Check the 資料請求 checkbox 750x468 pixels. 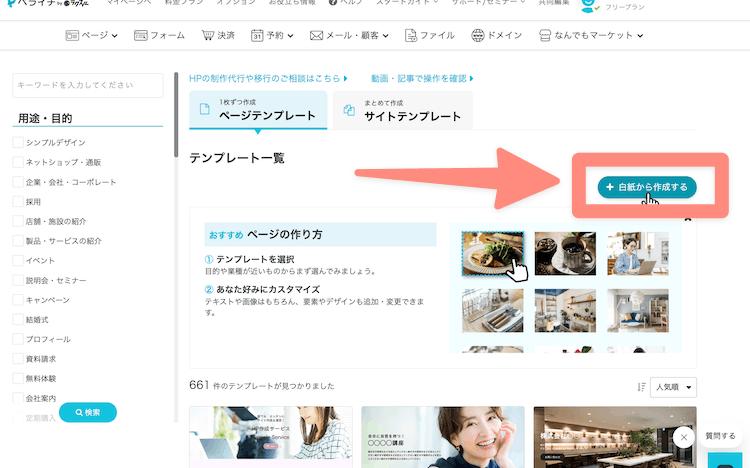18,358
